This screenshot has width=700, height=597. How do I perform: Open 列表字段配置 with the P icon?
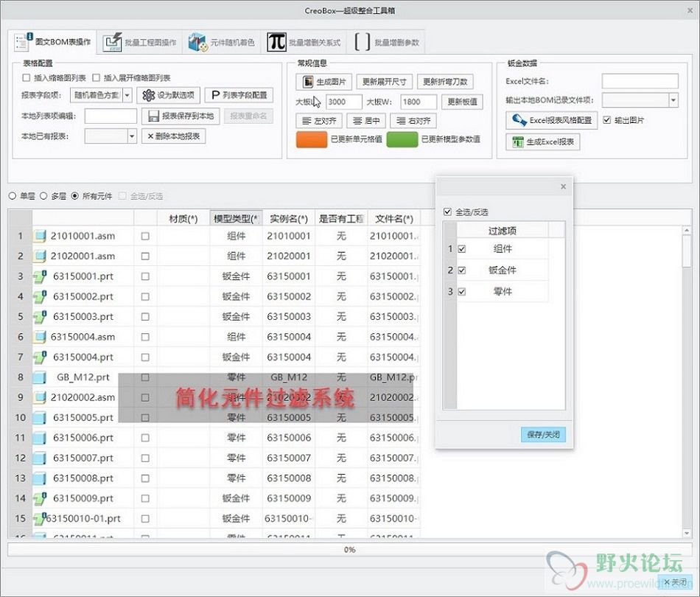coord(239,95)
